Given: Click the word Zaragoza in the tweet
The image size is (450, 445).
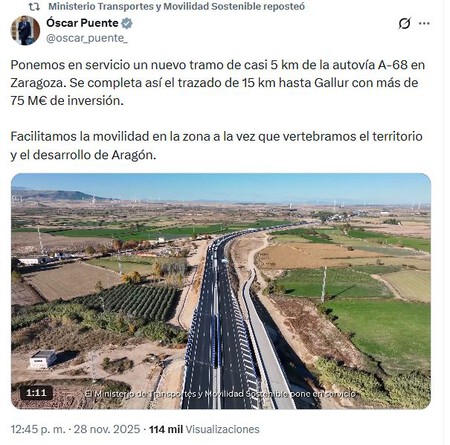Looking at the screenshot, I should click(x=36, y=83).
